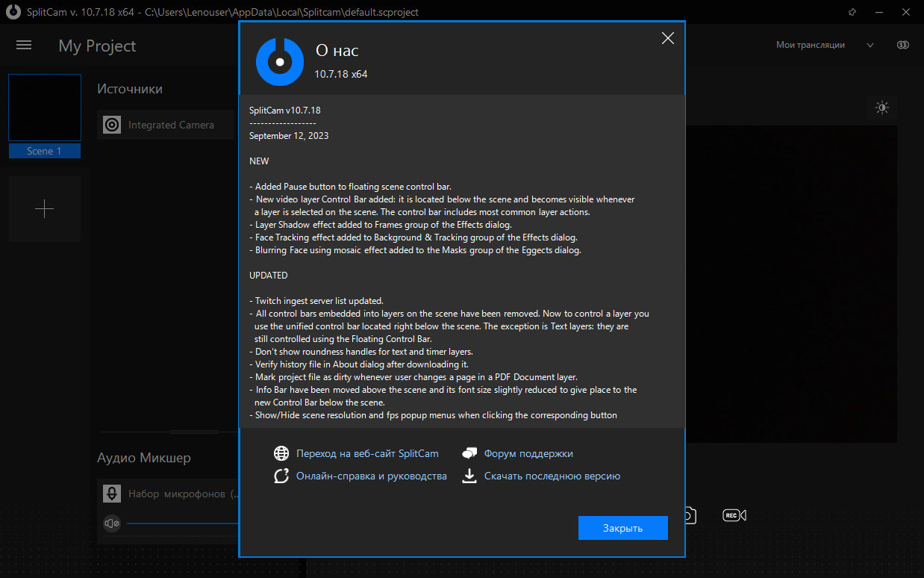924x578 pixels.
Task: Click the question-bubble online help icon
Action: click(x=281, y=476)
